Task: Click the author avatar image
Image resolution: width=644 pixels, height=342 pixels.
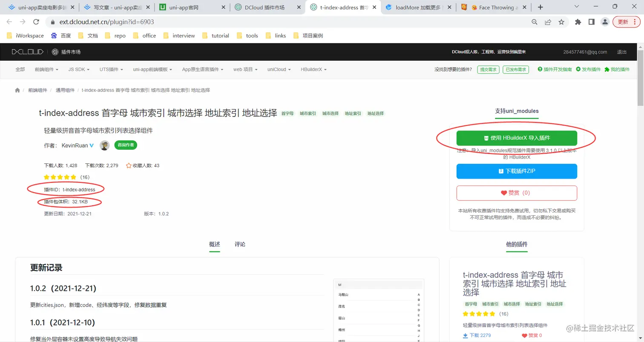Action: pos(105,145)
